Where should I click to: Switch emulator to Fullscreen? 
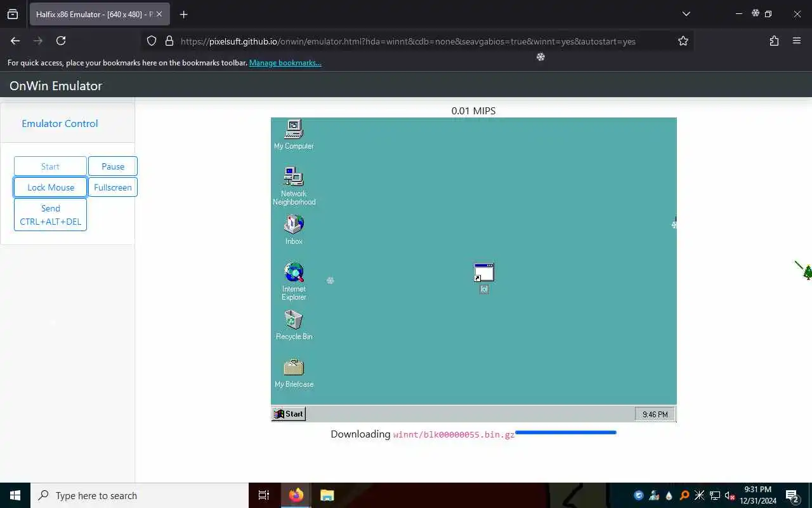click(x=113, y=187)
